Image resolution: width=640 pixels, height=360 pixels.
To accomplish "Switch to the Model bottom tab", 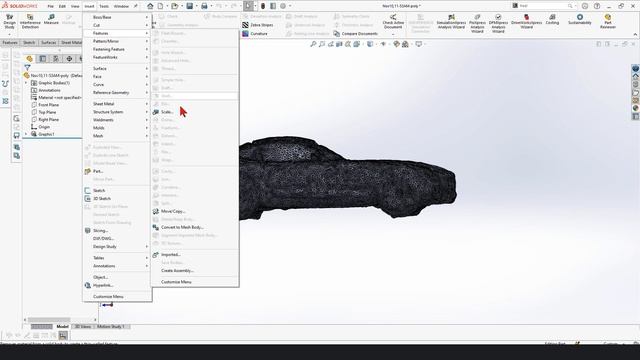I will pos(62,327).
